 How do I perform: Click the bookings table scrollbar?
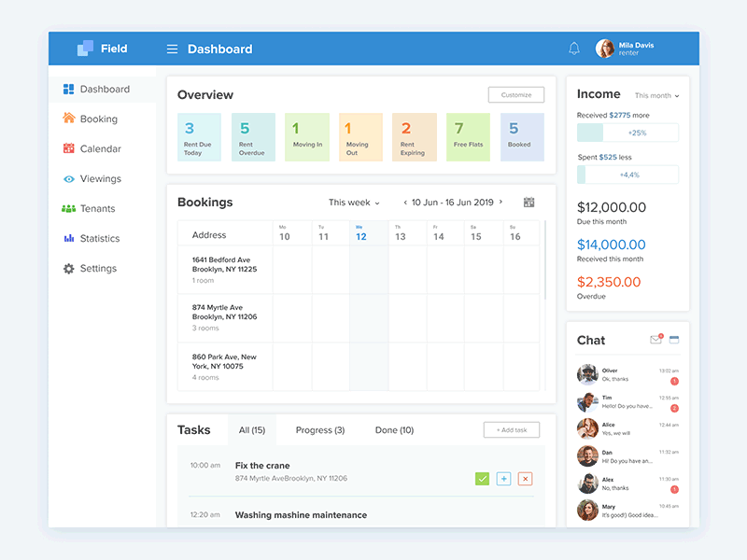[545, 259]
